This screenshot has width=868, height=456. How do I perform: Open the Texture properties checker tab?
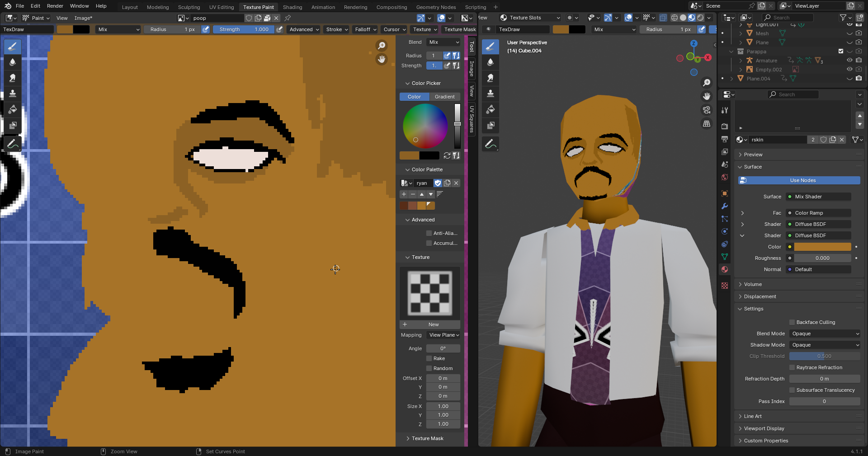click(725, 286)
